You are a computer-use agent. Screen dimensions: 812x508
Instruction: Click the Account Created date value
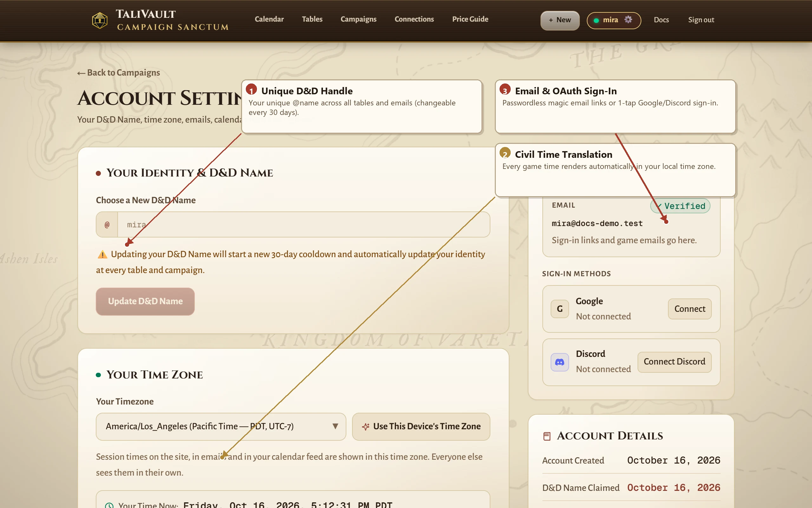pos(674,460)
